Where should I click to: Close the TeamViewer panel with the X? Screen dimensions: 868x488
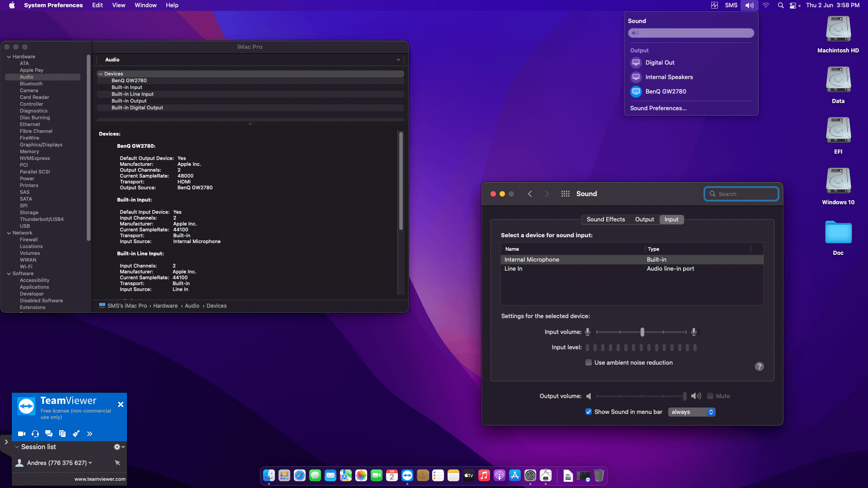121,404
